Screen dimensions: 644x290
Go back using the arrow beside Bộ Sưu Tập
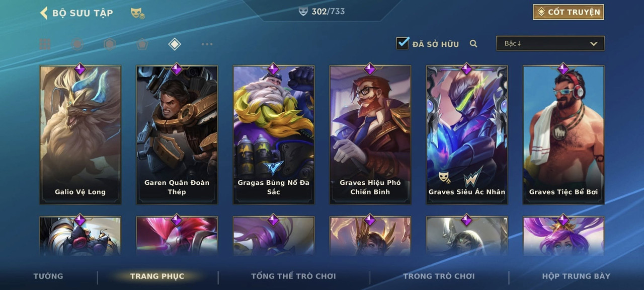pyautogui.click(x=44, y=13)
